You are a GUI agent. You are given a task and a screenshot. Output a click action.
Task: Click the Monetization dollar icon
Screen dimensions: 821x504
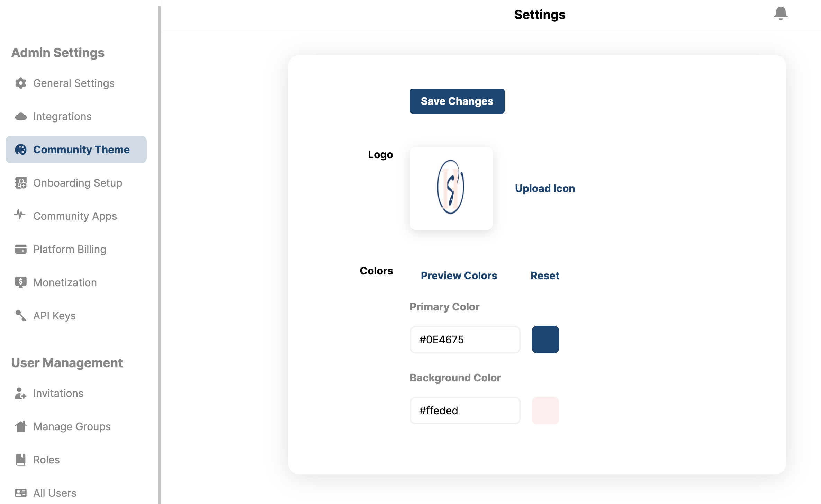point(21,282)
